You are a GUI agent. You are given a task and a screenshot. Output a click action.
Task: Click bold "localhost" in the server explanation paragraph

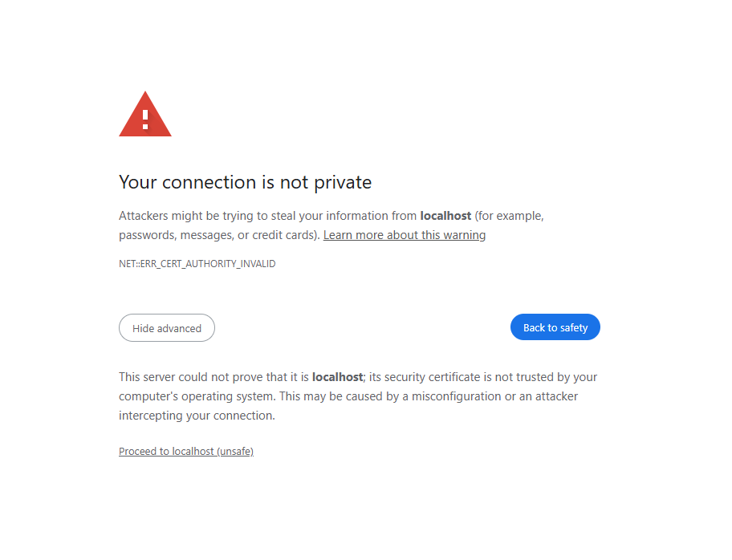click(337, 377)
